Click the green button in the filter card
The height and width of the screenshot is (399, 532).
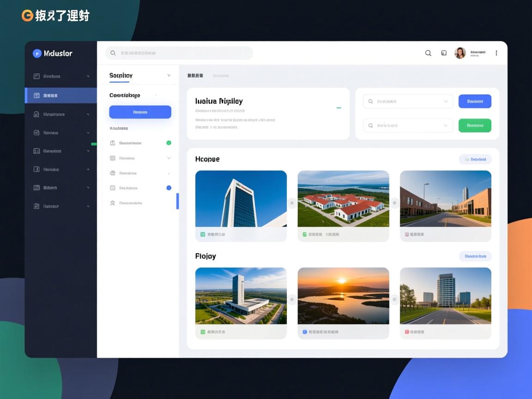(x=474, y=125)
